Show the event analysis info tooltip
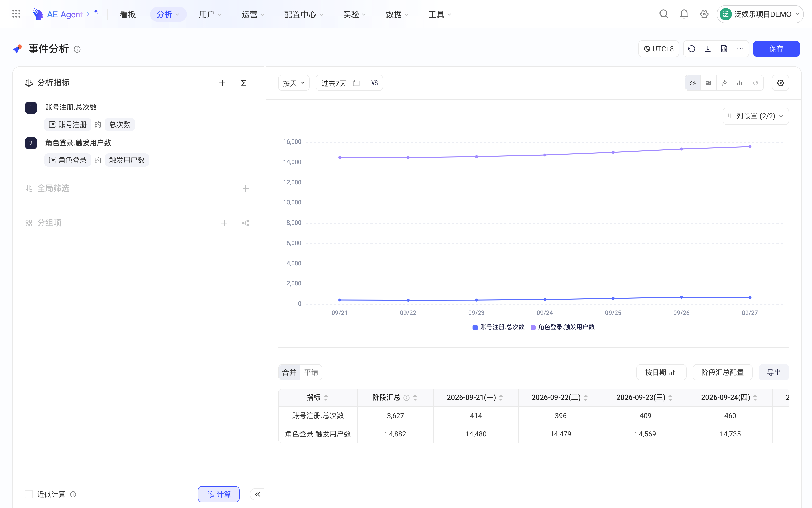 tap(77, 49)
